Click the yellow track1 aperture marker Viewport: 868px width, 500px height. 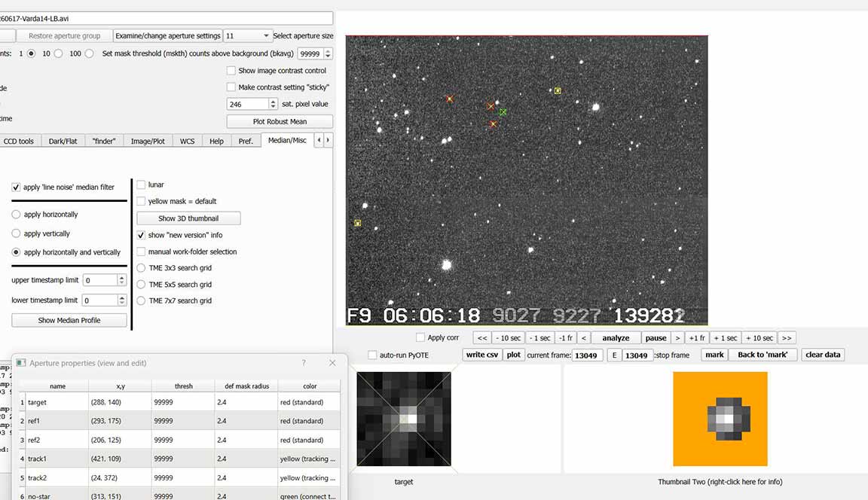[x=558, y=90]
